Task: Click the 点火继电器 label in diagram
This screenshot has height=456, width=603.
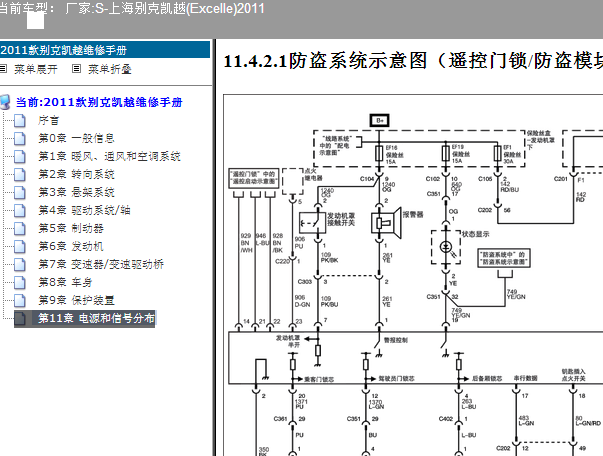Action: (314, 175)
